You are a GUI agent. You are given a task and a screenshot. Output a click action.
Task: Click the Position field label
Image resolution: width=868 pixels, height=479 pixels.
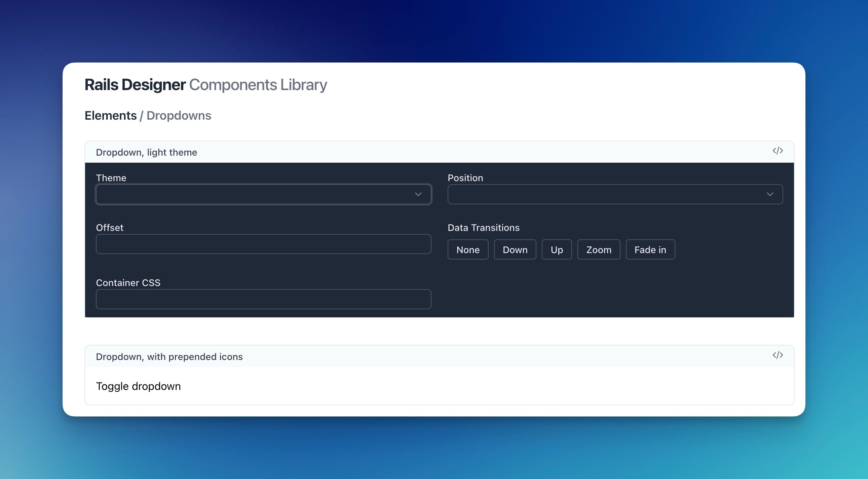coord(465,178)
